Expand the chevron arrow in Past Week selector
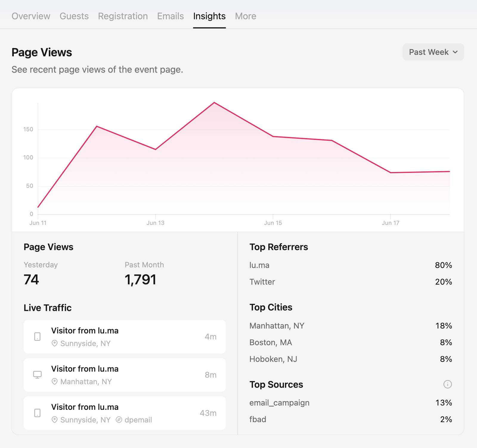The width and height of the screenshot is (477, 448). pyautogui.click(x=455, y=52)
